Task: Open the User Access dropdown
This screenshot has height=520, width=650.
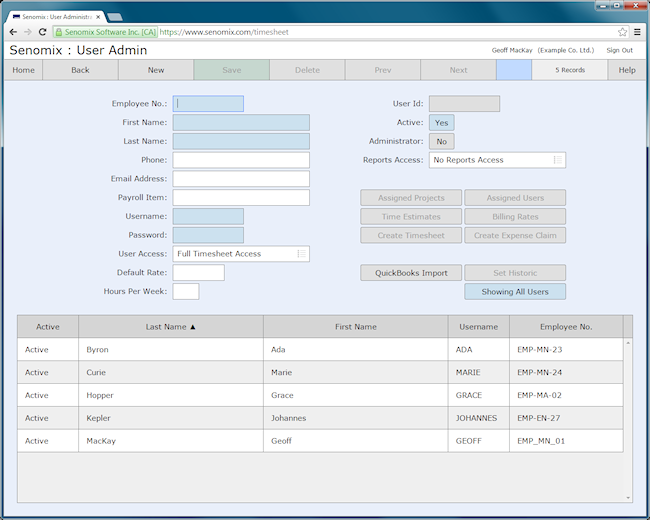Action: point(241,254)
